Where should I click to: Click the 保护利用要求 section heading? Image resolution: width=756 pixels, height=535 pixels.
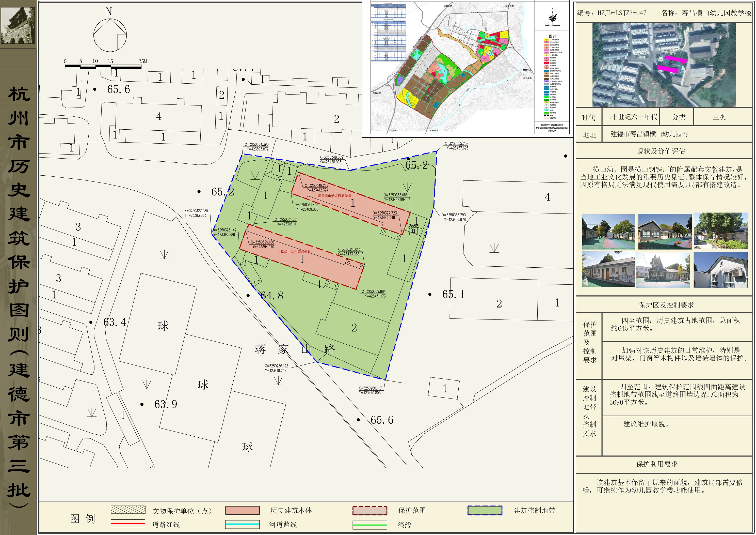point(657,464)
